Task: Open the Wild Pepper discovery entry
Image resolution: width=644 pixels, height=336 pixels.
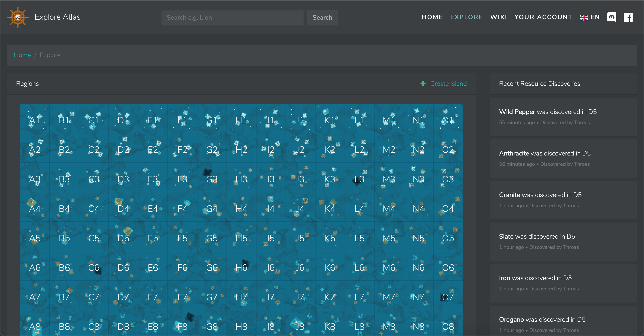Action: [x=563, y=117]
